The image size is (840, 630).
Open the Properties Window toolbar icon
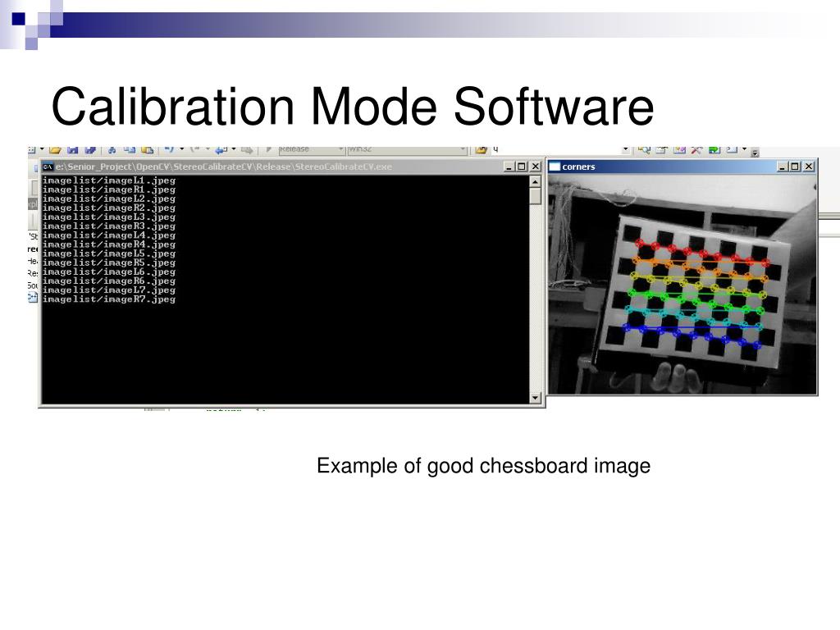pyautogui.click(x=662, y=149)
